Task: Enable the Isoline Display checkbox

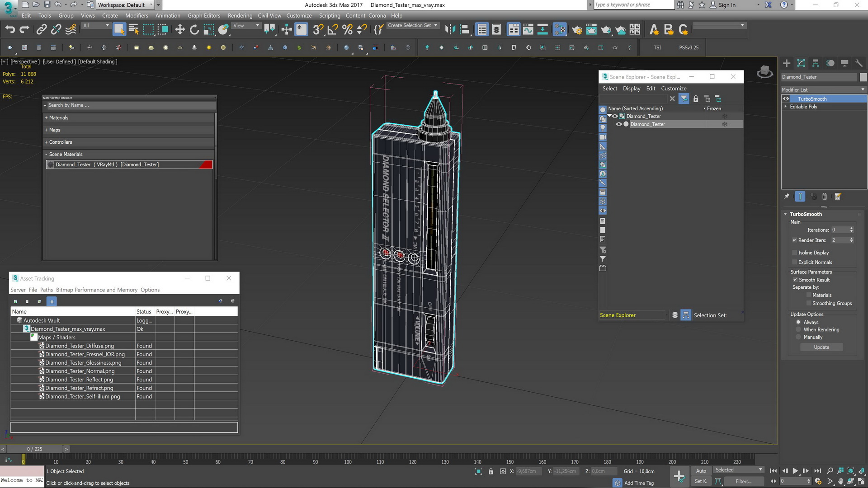Action: click(x=795, y=253)
